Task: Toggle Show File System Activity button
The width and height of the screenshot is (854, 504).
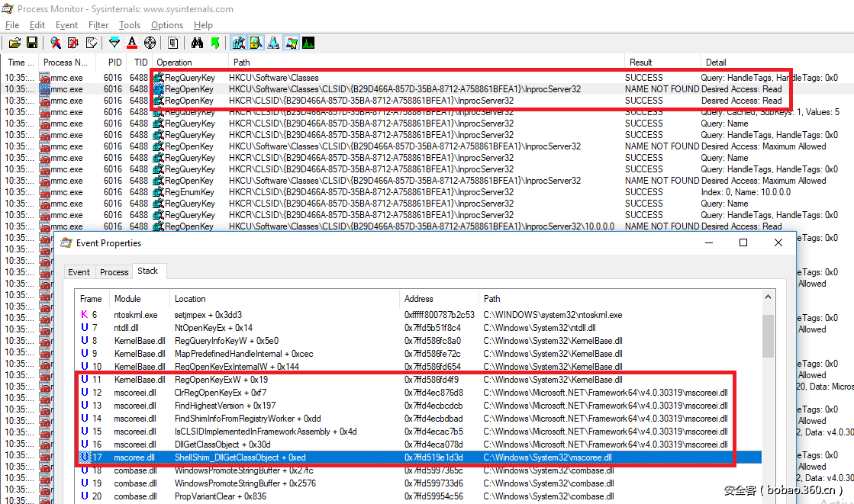Action: tap(256, 43)
